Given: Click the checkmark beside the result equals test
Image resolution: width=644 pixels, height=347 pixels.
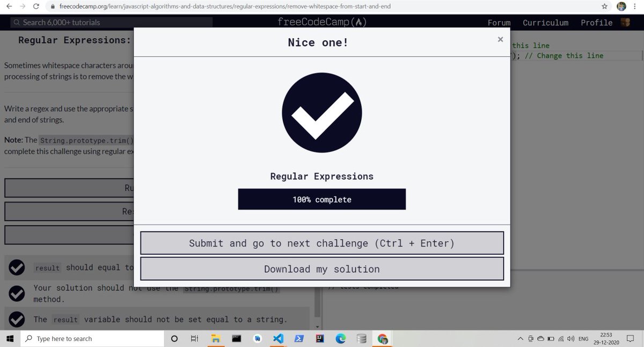Looking at the screenshot, I should (16, 268).
